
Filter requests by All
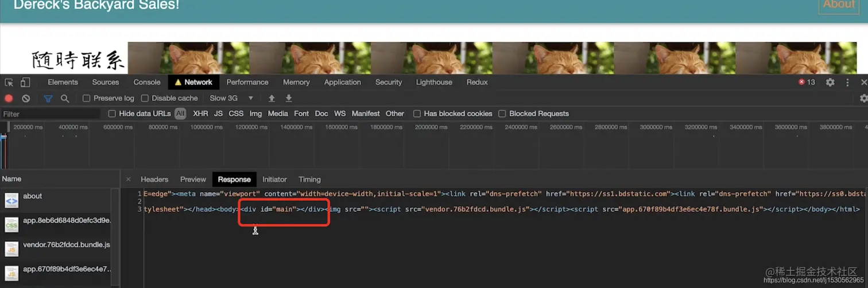point(180,114)
